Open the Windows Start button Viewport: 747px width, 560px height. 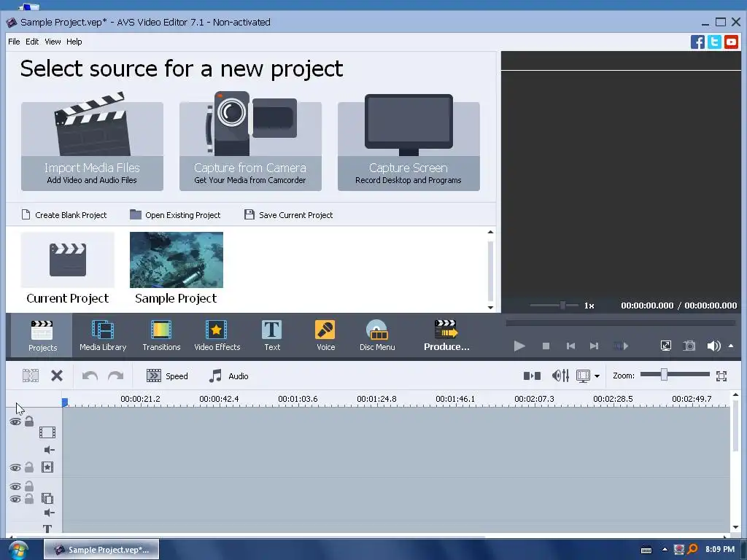(18, 550)
